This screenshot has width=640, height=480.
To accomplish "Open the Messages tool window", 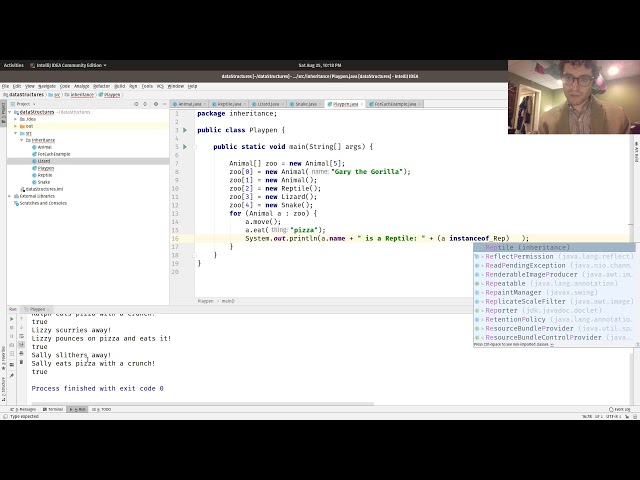I will point(25,409).
